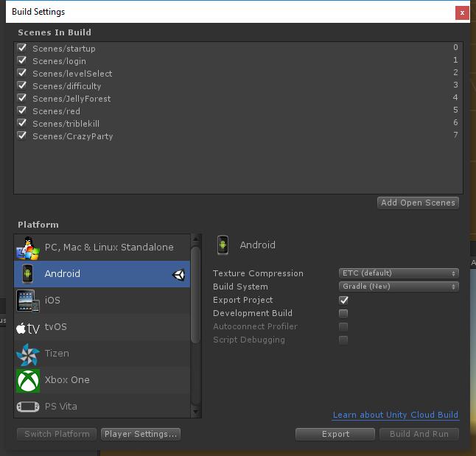Click the Apple tvOS icon
The image size is (476, 456).
[x=28, y=328]
